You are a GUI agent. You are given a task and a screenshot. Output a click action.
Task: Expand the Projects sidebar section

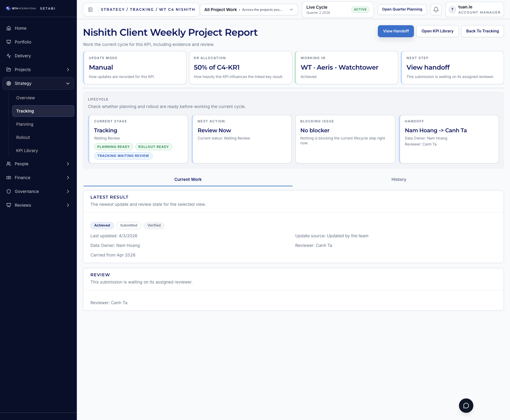click(68, 70)
